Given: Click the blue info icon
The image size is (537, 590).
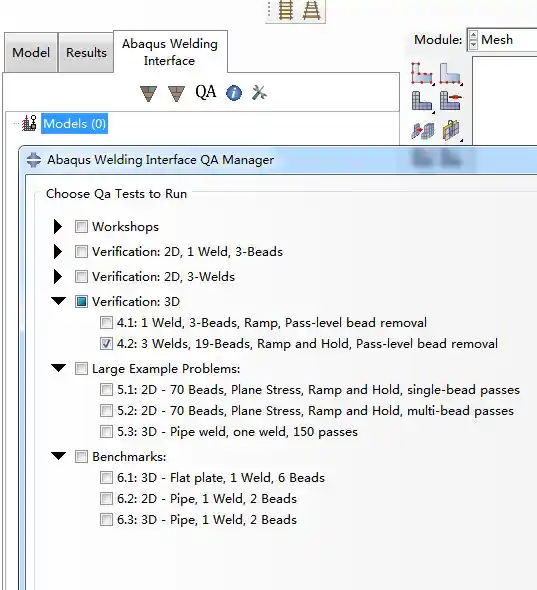Looking at the screenshot, I should tap(234, 93).
